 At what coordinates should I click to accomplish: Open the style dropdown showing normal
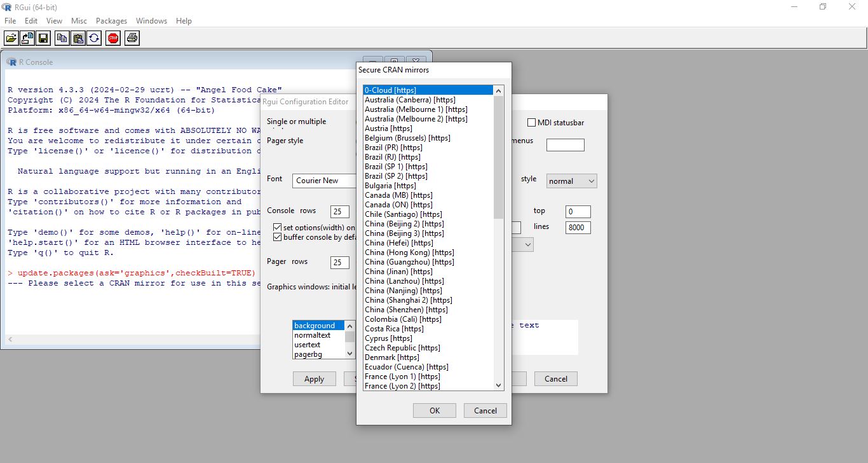click(x=572, y=181)
